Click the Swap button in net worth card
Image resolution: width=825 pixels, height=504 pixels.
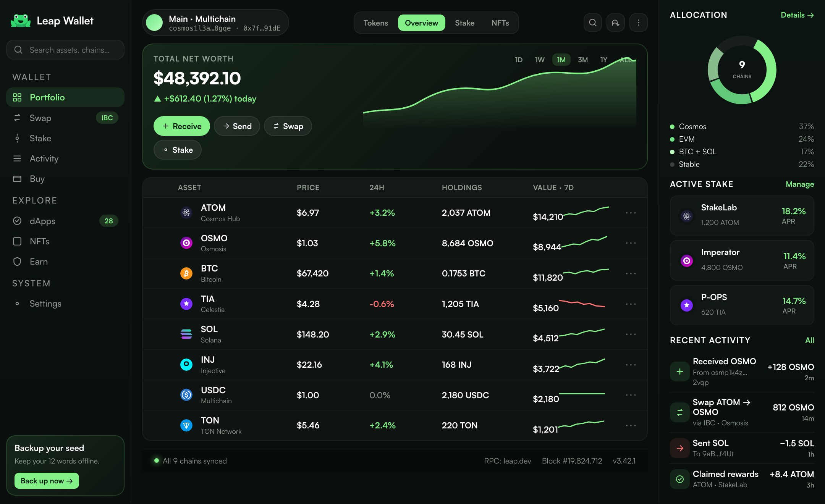pos(288,126)
